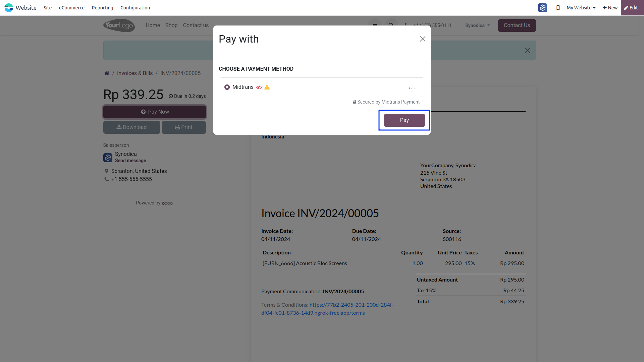This screenshot has width=644, height=362.
Task: Click the search magnifier icon in header
Action: (x=391, y=25)
